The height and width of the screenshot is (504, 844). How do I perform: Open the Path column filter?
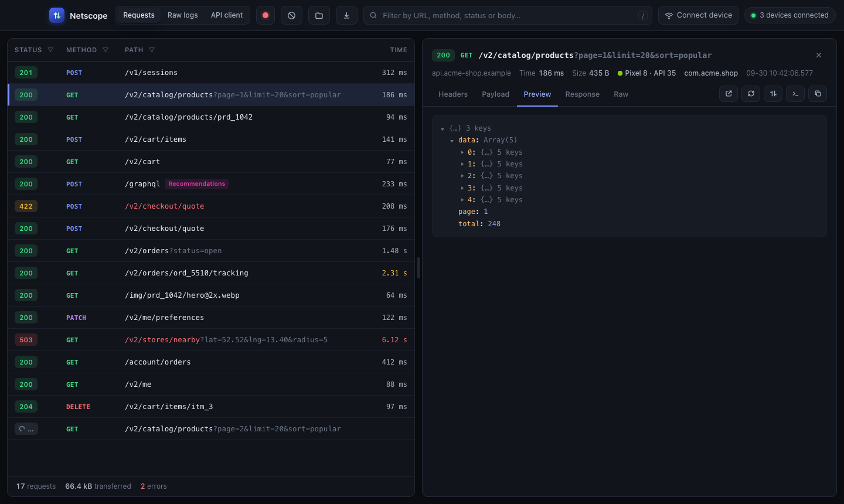coord(152,50)
